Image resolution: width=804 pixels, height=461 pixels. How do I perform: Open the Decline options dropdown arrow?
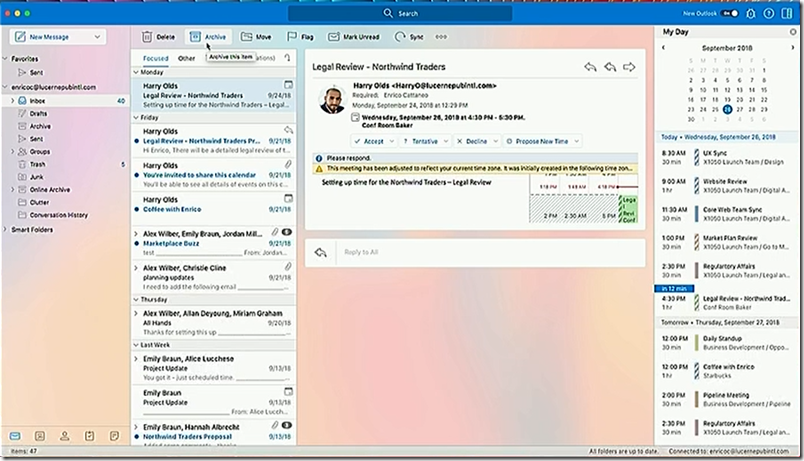coord(495,142)
